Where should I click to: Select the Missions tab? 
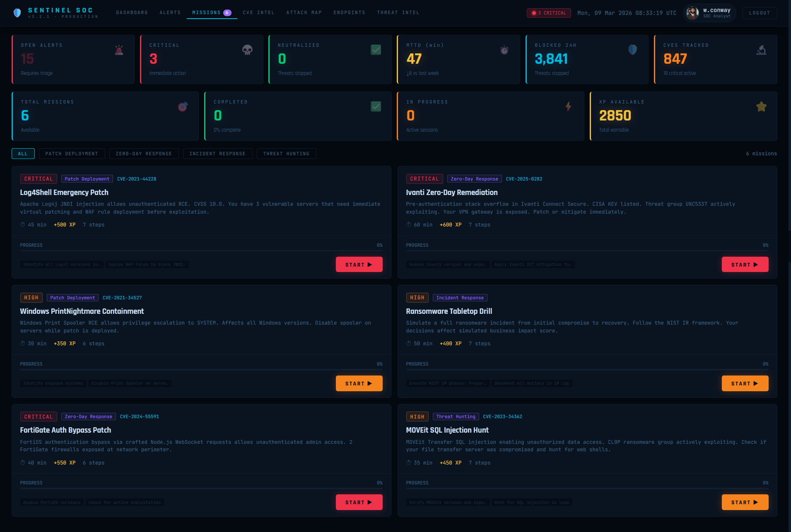212,13
